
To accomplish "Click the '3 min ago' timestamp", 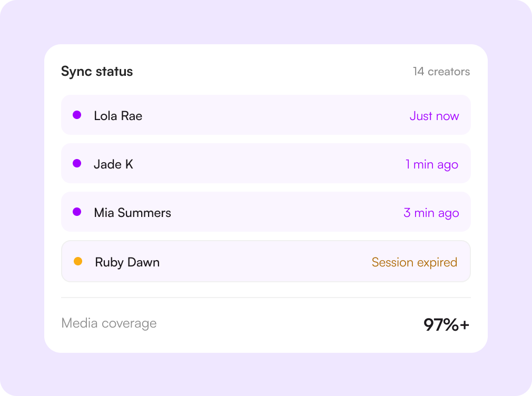I will tap(431, 213).
